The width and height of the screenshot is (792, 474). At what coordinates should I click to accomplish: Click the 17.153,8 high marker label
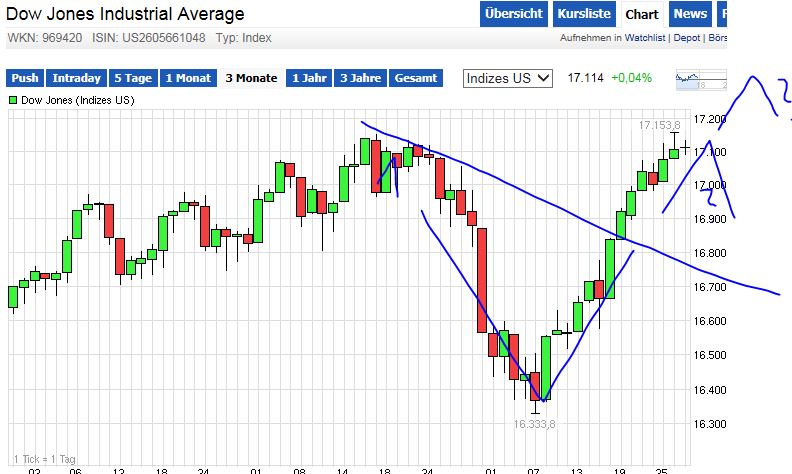(659, 125)
